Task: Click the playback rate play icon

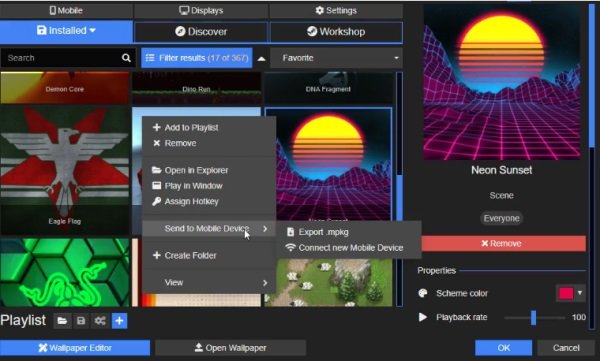Action: (422, 317)
